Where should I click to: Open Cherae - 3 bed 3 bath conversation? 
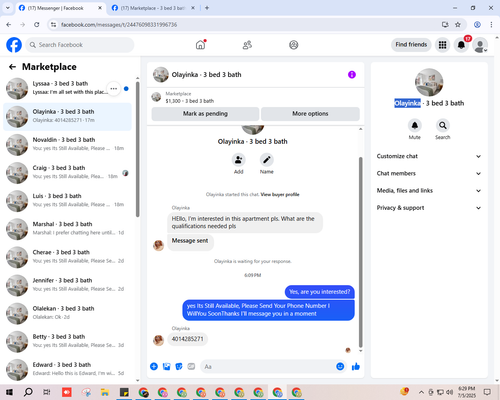coord(67,257)
